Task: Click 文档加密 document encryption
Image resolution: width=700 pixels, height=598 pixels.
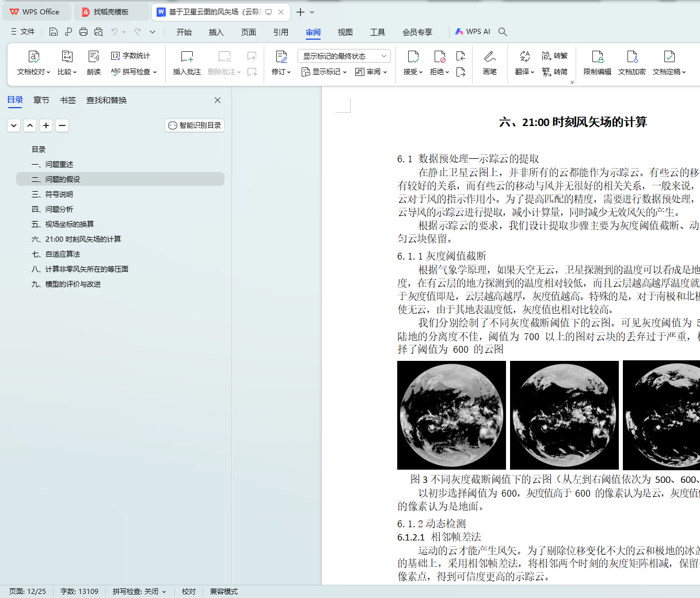Action: point(632,63)
